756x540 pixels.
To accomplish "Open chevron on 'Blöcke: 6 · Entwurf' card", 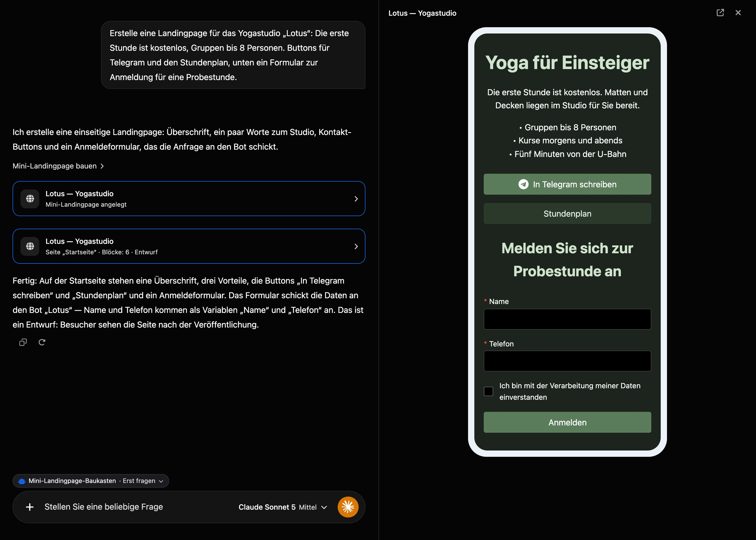I will (x=356, y=246).
